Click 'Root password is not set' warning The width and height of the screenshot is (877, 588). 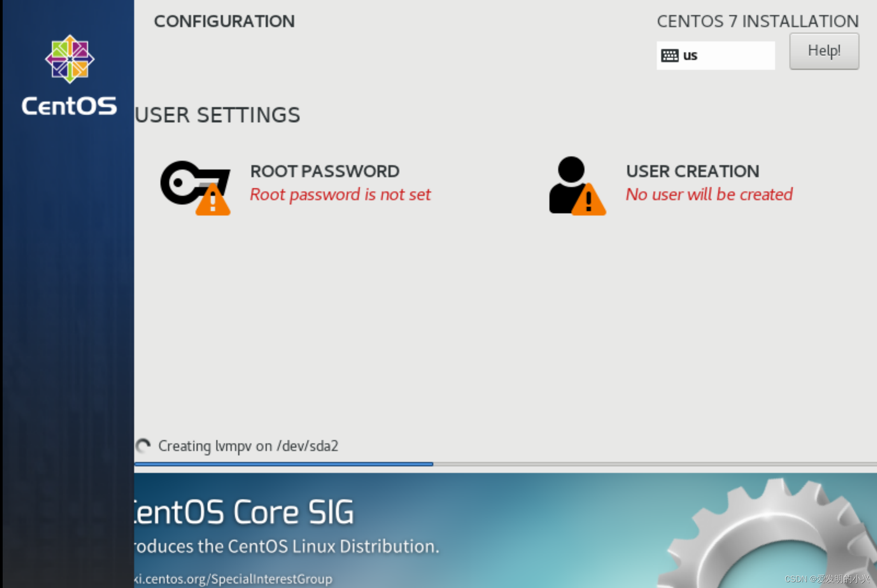pos(340,195)
